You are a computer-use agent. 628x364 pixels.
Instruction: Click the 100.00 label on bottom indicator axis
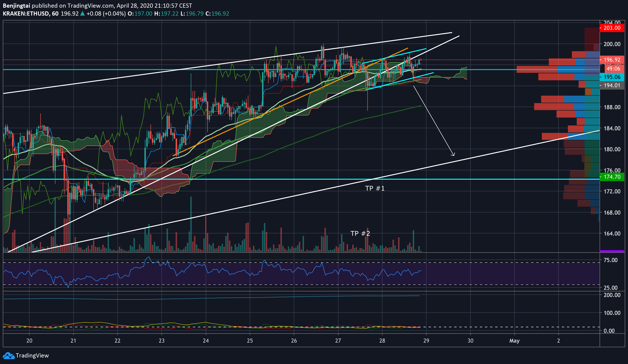point(612,313)
